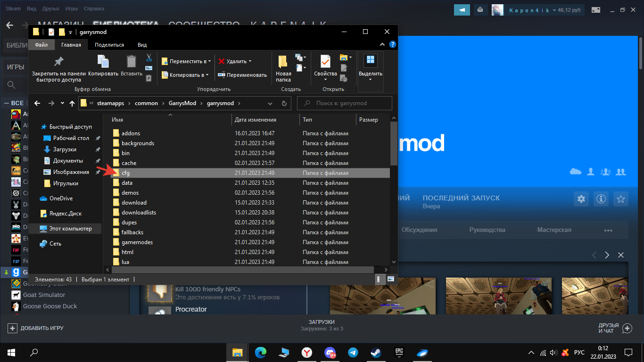Launch Yandex Browser from the taskbar
Screen dimensions: 644x362
[306, 352]
